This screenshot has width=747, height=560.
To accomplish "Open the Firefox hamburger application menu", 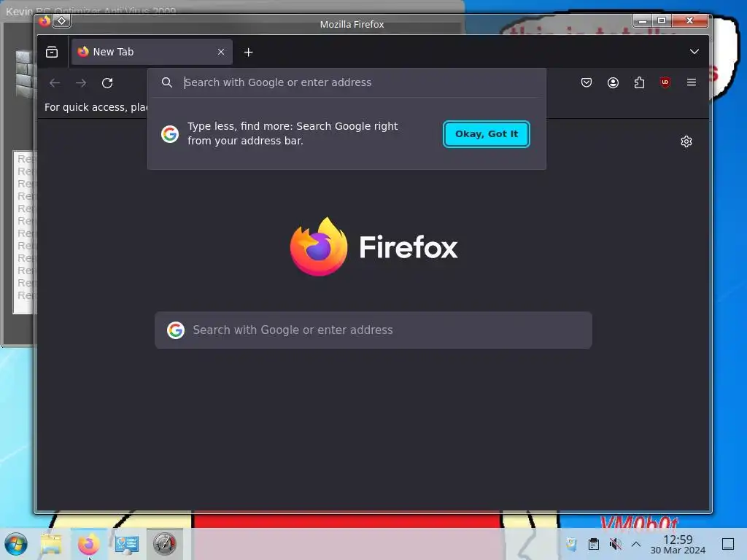I will [x=692, y=82].
